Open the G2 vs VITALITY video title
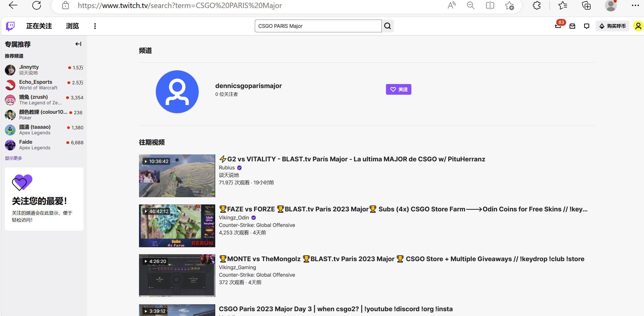Image resolution: width=644 pixels, height=316 pixels. 352,159
